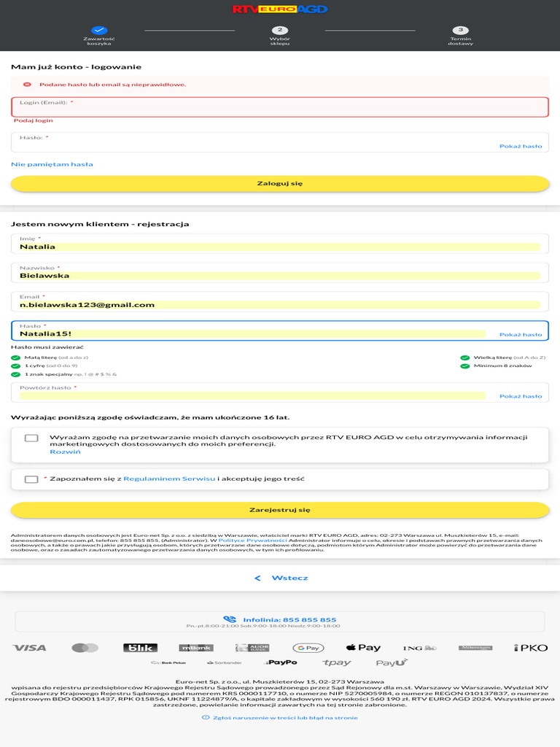Click the Zaloguj się button
560x747 pixels.
[280, 183]
